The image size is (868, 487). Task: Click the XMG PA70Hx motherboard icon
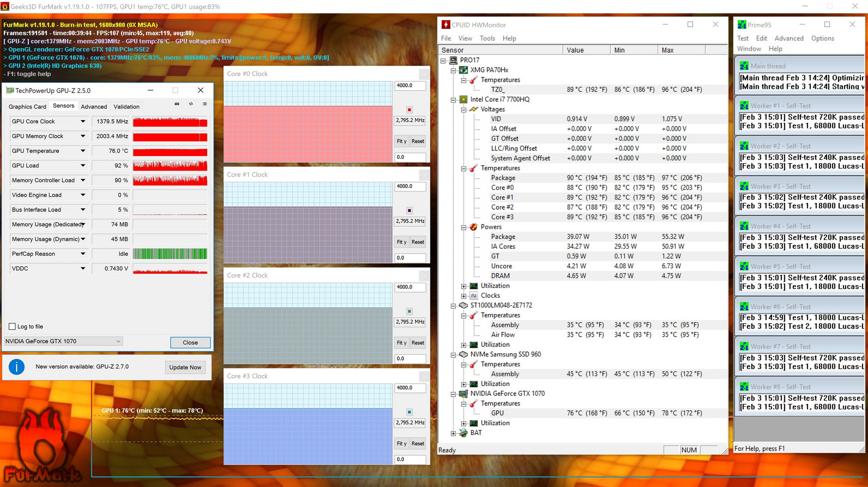point(463,70)
